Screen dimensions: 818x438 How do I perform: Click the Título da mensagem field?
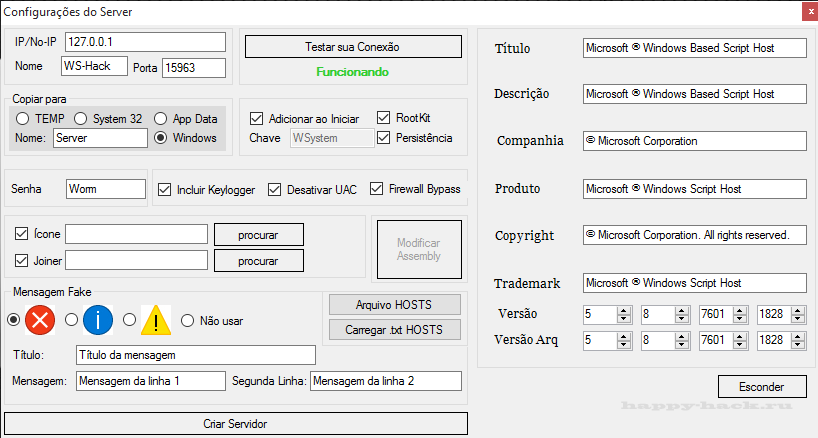point(196,355)
